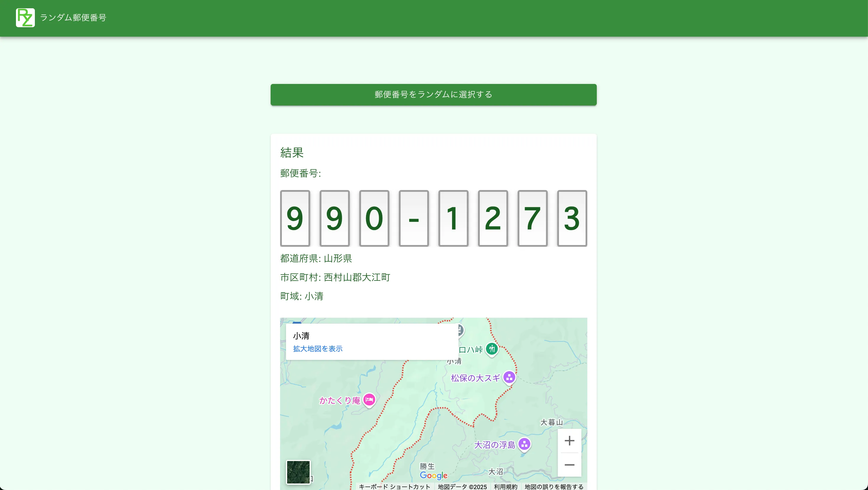Click the hiking marker at 口ハ峠
The width and height of the screenshot is (868, 490).
click(492, 349)
